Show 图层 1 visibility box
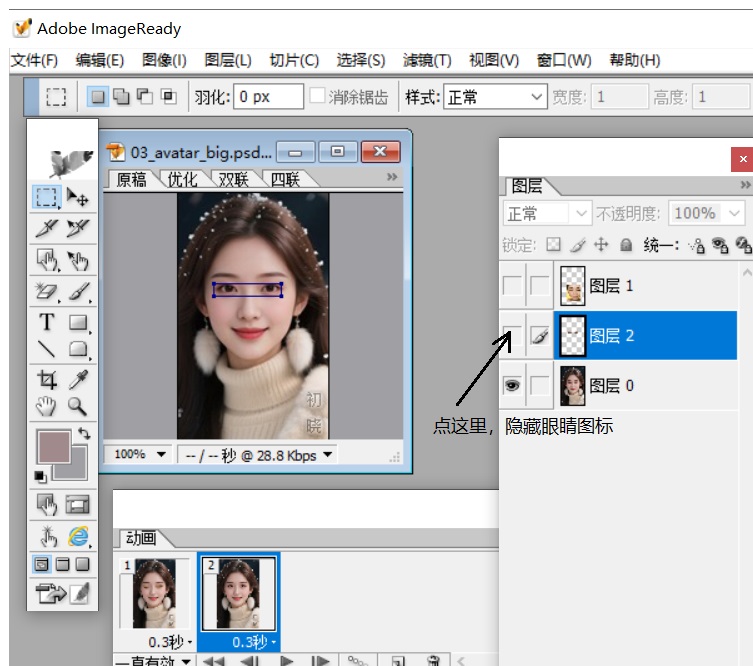This screenshot has height=666, width=753. click(512, 286)
